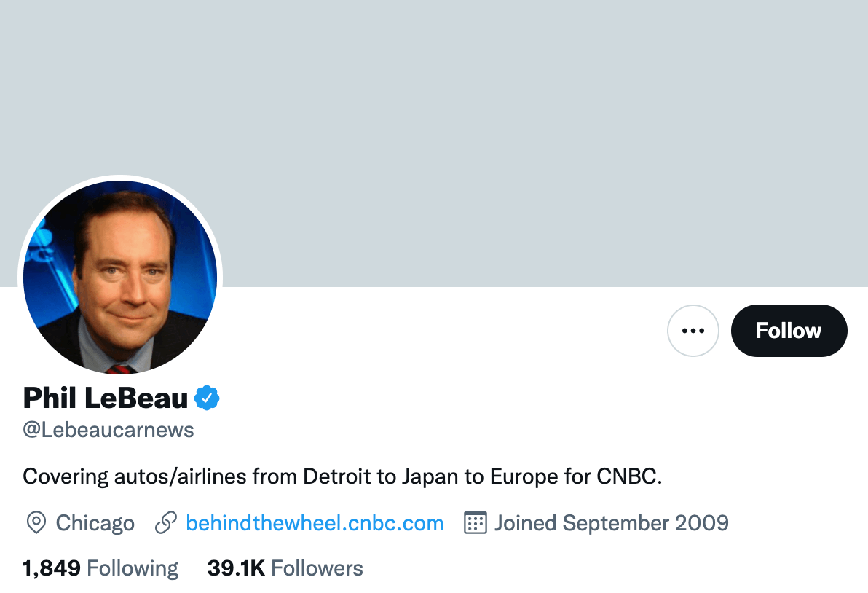Click the three-dot more options icon
The width and height of the screenshot is (868, 593).
tap(693, 331)
